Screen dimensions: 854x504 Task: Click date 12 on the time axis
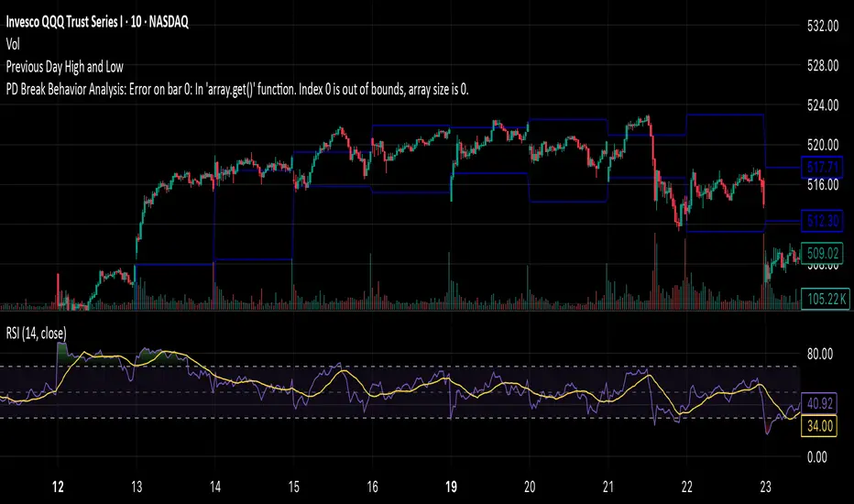(x=58, y=487)
